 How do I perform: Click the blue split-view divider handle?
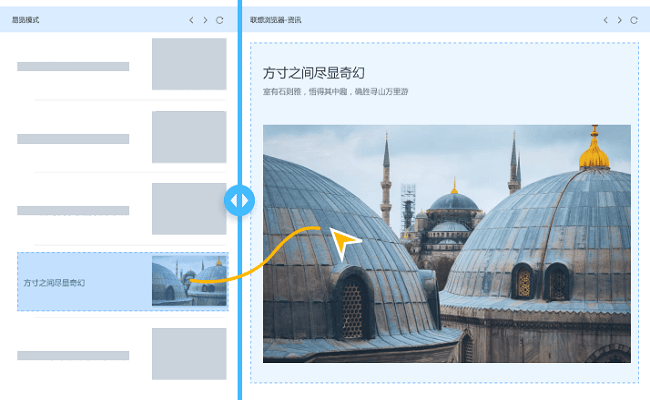(240, 200)
